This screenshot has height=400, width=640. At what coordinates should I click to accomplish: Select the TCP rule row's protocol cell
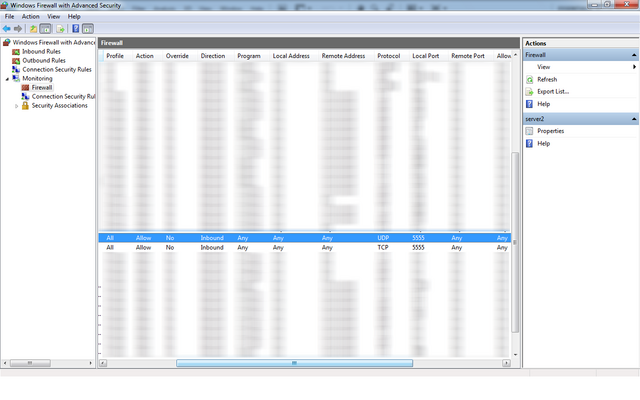[x=383, y=248]
